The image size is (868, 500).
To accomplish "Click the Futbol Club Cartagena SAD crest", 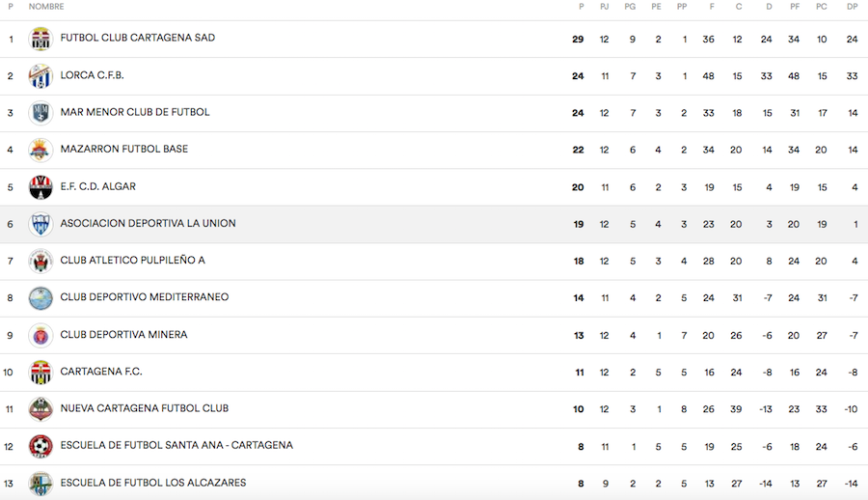I will [x=41, y=39].
